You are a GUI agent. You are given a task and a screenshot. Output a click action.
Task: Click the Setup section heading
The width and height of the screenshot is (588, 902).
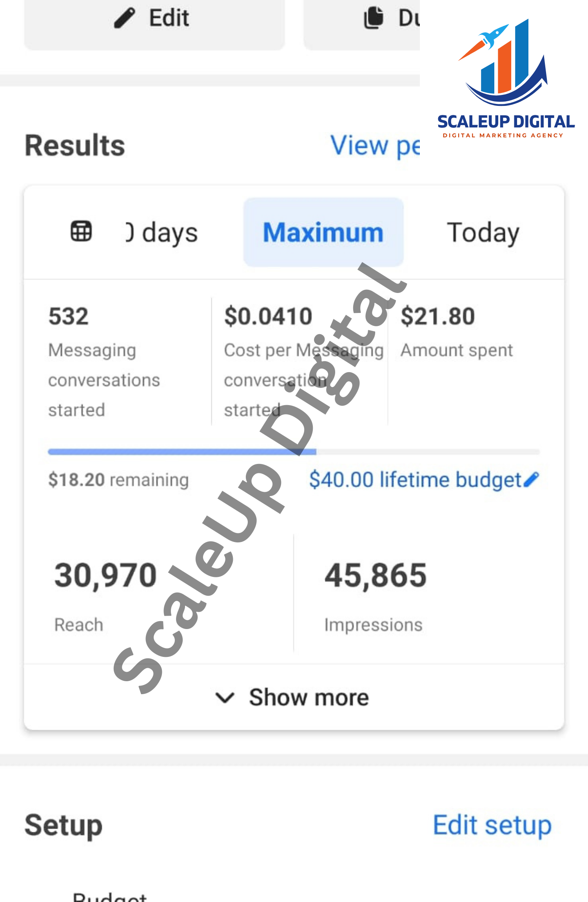64,825
